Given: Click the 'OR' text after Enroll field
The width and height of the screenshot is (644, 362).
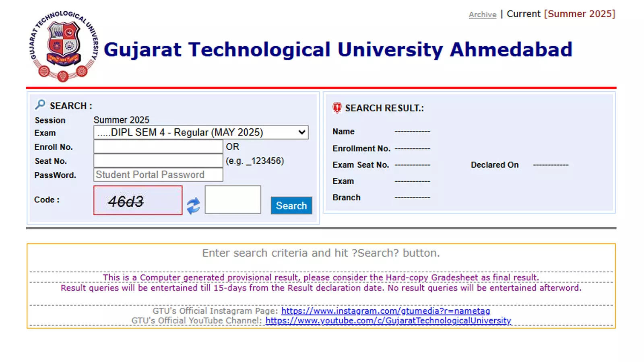Looking at the screenshot, I should click(232, 147).
